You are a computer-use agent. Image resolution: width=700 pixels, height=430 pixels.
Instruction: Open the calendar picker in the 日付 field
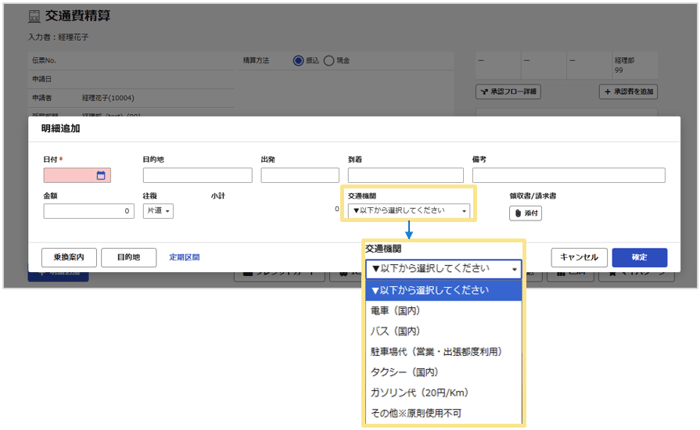(x=101, y=175)
